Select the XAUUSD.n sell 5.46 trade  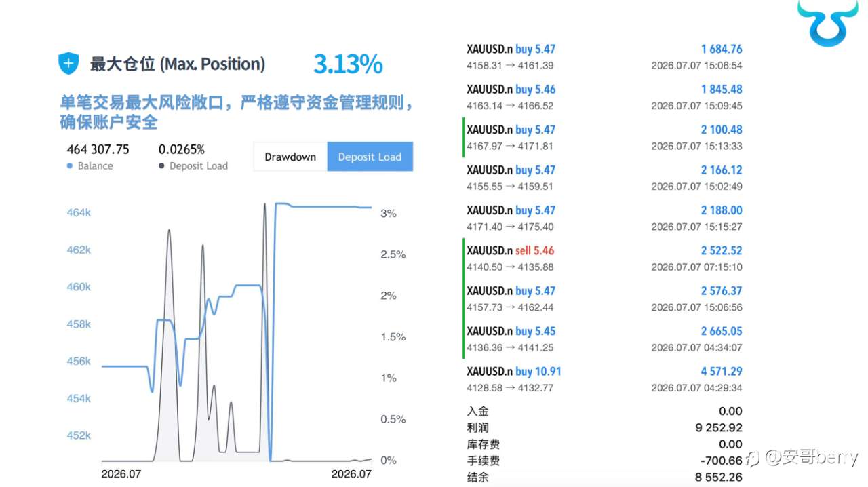604,258
